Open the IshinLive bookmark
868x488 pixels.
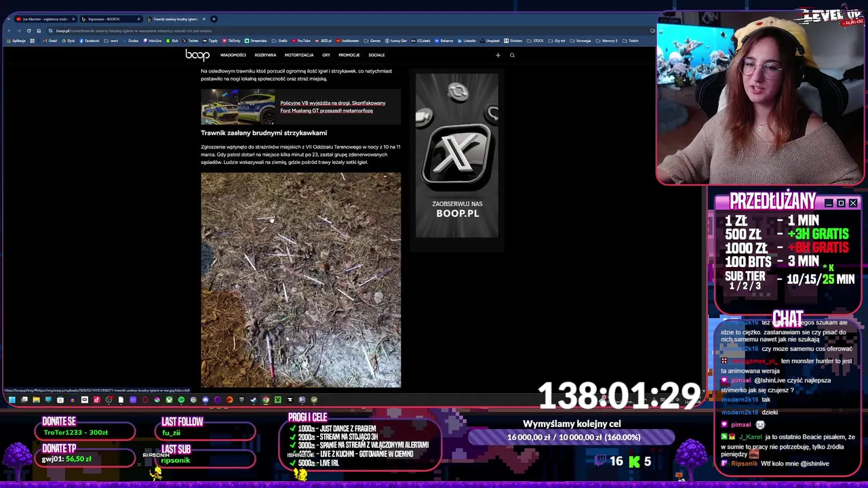coord(152,41)
